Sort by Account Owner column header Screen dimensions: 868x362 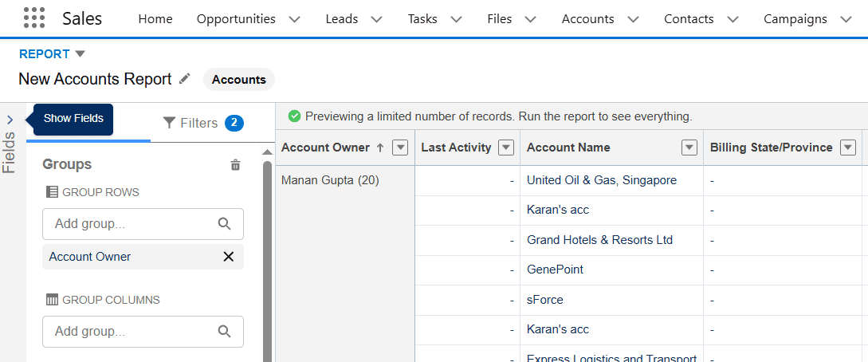pyautogui.click(x=325, y=148)
